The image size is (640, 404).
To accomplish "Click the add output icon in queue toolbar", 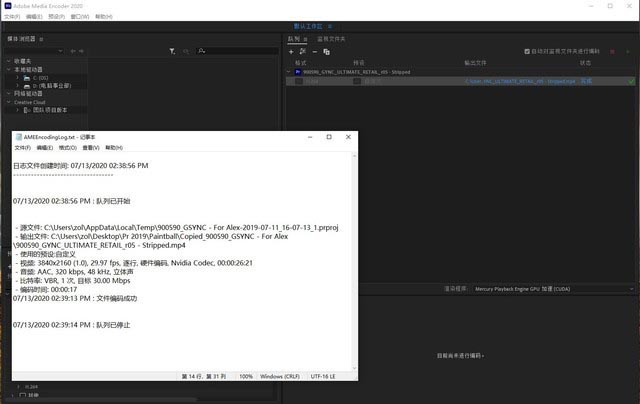I will pos(302,51).
